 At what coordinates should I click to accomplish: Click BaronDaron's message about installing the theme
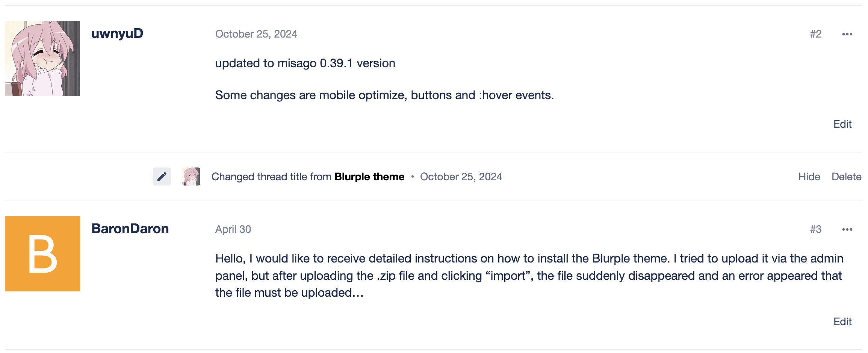tap(526, 276)
